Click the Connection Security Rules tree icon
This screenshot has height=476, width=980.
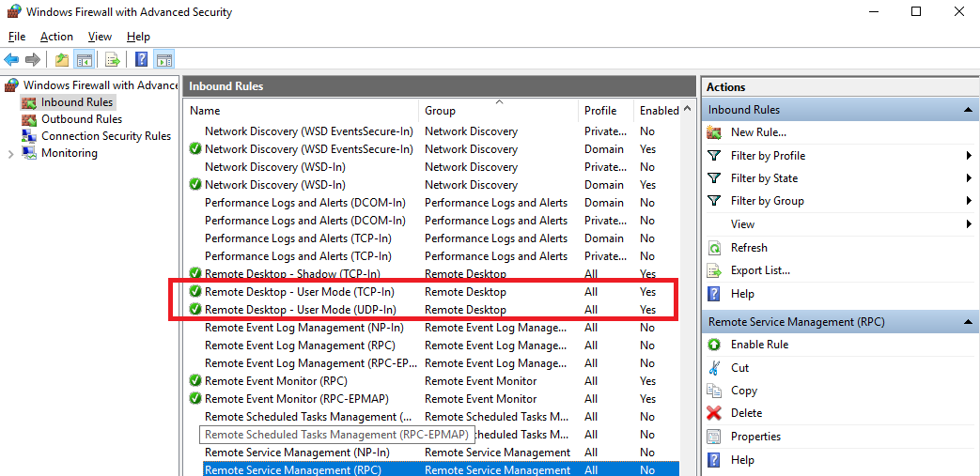pos(29,136)
